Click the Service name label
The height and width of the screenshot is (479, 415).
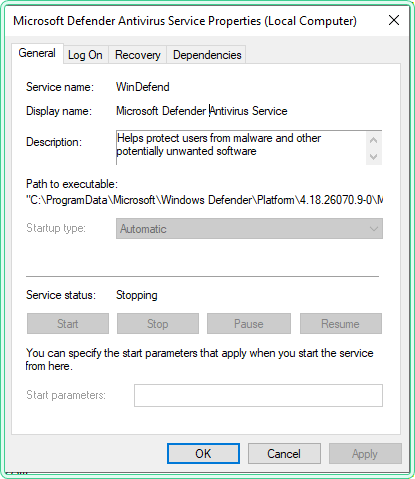(60, 87)
